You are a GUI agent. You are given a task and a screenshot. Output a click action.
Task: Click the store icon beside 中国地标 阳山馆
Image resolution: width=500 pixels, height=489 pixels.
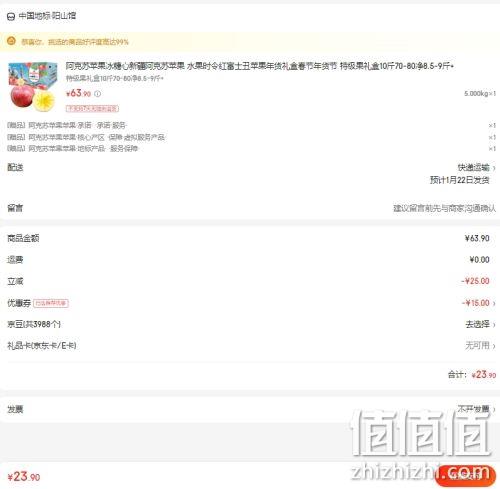tap(11, 16)
